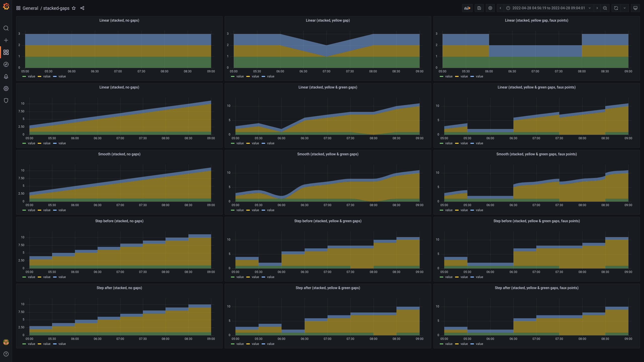Open the Add panel icon in the top toolbar
The height and width of the screenshot is (362, 644).
click(467, 8)
